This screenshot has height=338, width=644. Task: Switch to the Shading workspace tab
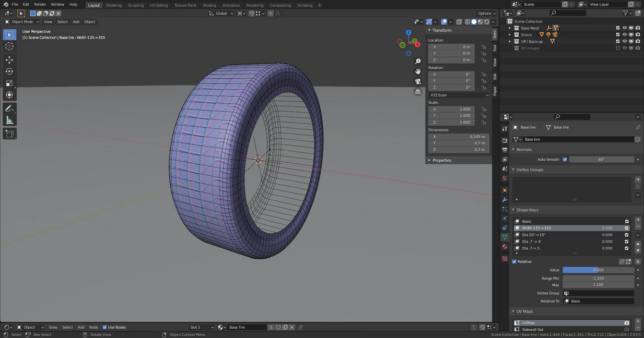click(x=209, y=5)
